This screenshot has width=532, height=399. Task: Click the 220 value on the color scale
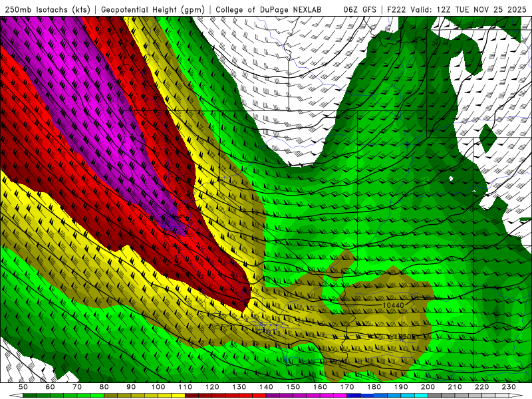tap(481, 387)
